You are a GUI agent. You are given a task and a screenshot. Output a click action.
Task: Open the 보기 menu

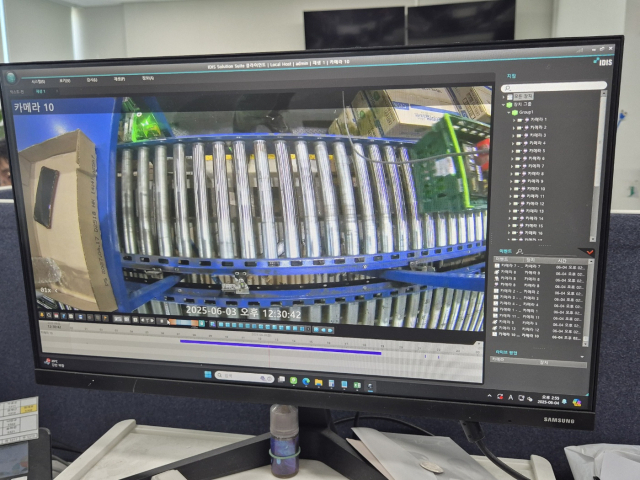pos(65,80)
